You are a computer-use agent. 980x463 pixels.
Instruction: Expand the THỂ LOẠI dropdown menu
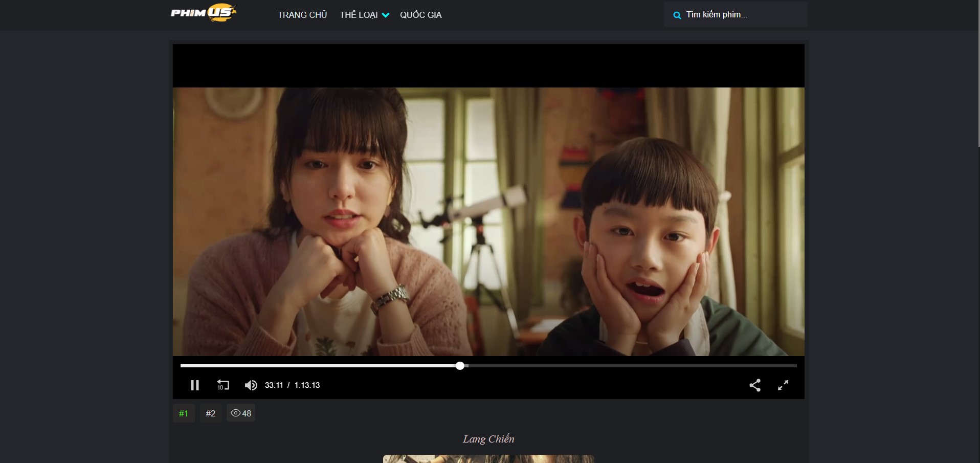pyautogui.click(x=364, y=15)
